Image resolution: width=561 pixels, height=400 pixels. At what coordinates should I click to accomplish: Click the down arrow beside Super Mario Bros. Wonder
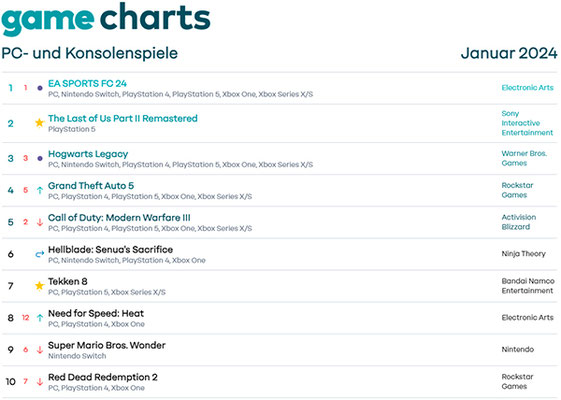40,350
